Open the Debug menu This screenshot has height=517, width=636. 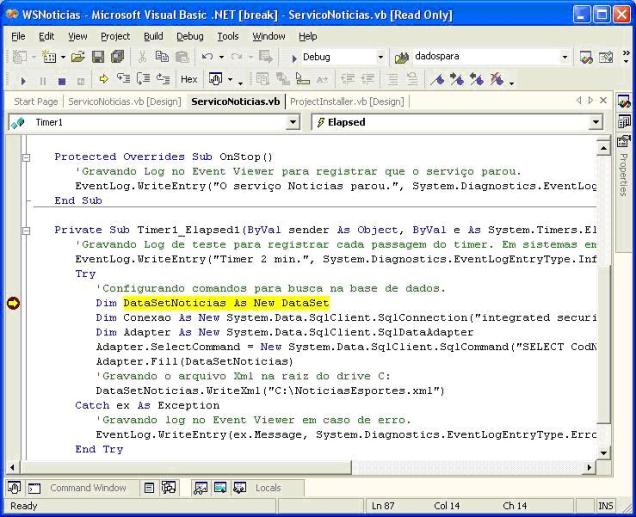point(190,36)
